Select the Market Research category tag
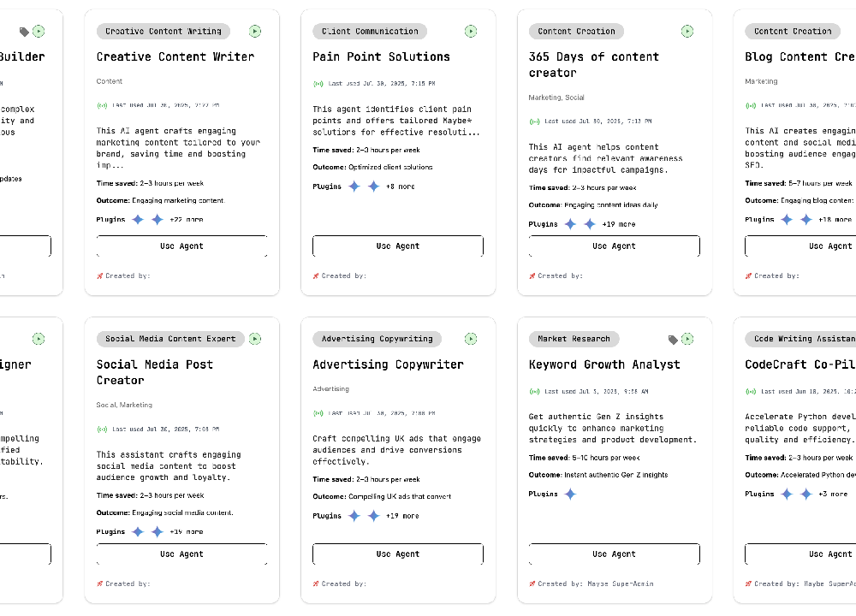The height and width of the screenshot is (616, 856). [574, 339]
